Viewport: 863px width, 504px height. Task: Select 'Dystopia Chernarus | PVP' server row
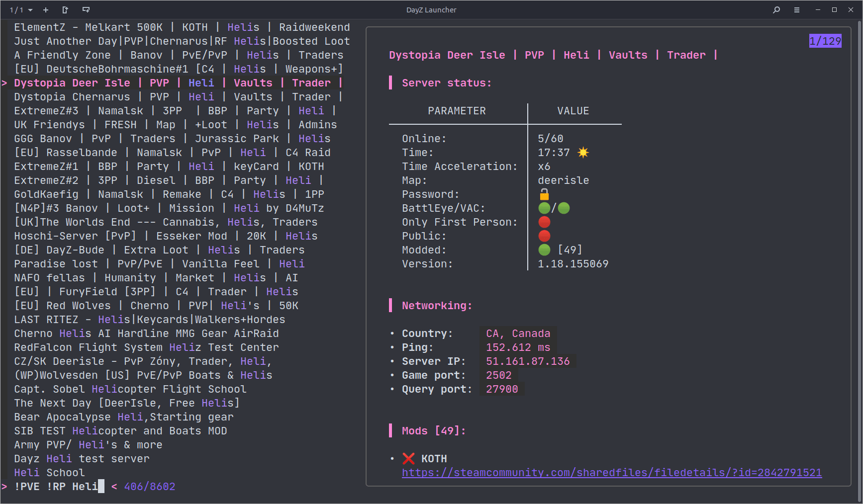click(x=179, y=97)
